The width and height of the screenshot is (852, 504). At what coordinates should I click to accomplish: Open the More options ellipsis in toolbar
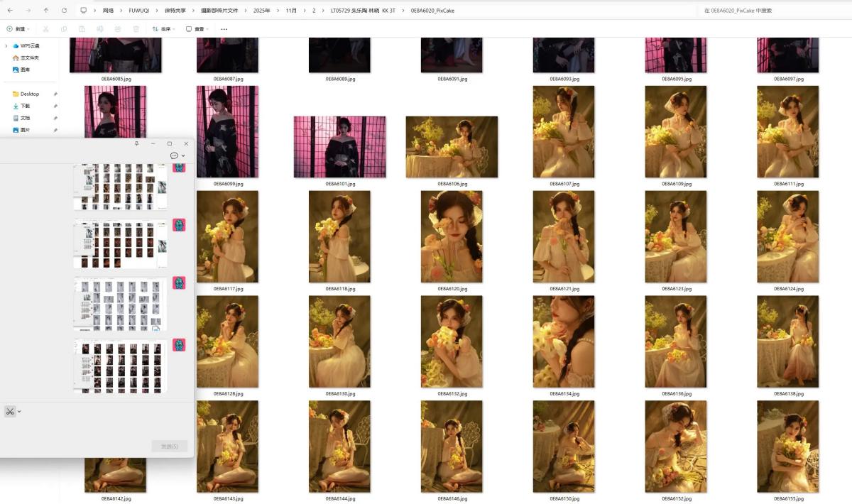[224, 29]
